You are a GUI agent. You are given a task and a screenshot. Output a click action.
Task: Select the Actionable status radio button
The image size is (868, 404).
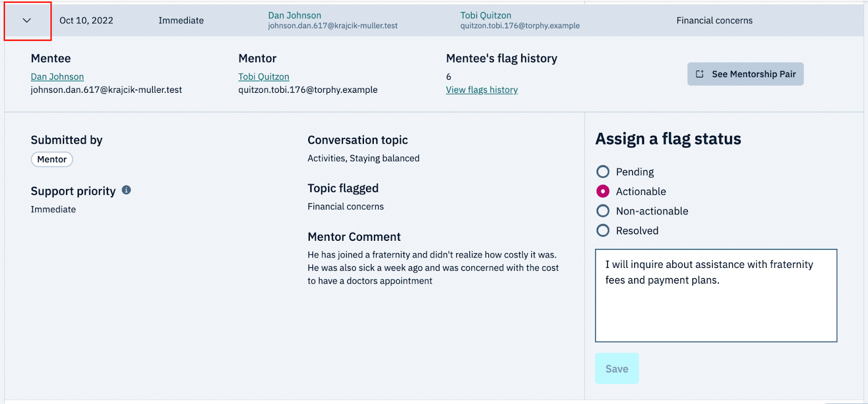click(603, 191)
